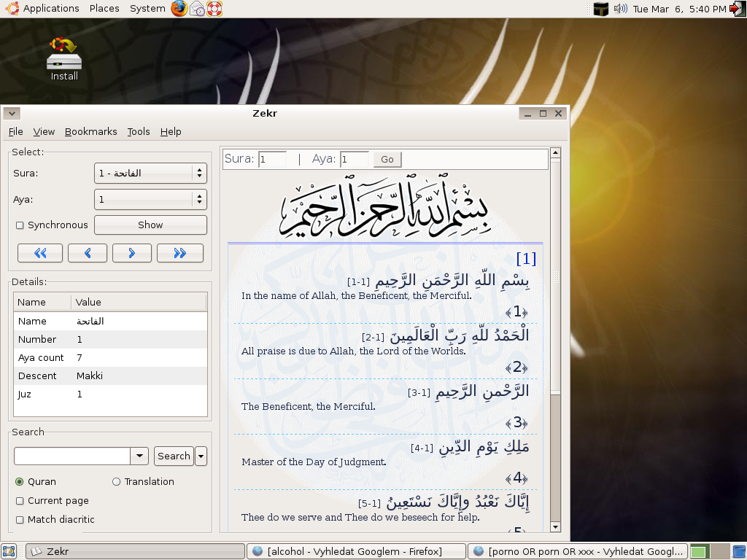This screenshot has height=560, width=747.
Task: Go to previous aya with left arrow
Action: [x=88, y=253]
